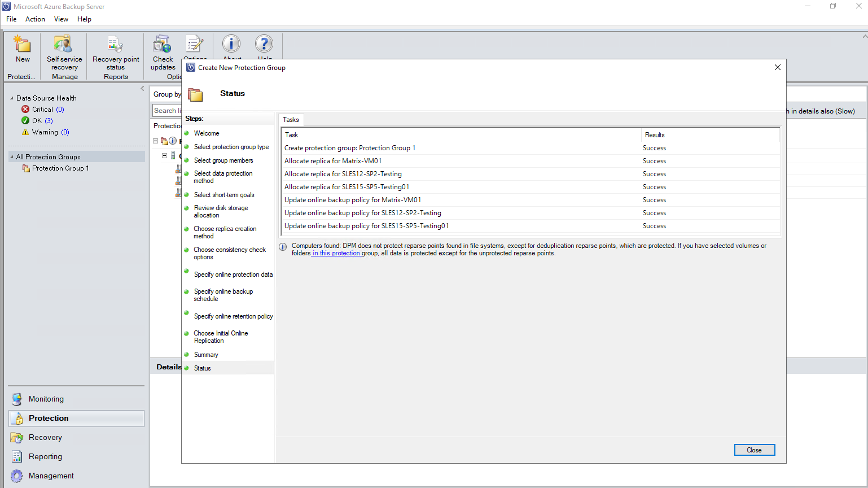Collapse the left navigation pane arrow
868x488 pixels.
pyautogui.click(x=142, y=88)
